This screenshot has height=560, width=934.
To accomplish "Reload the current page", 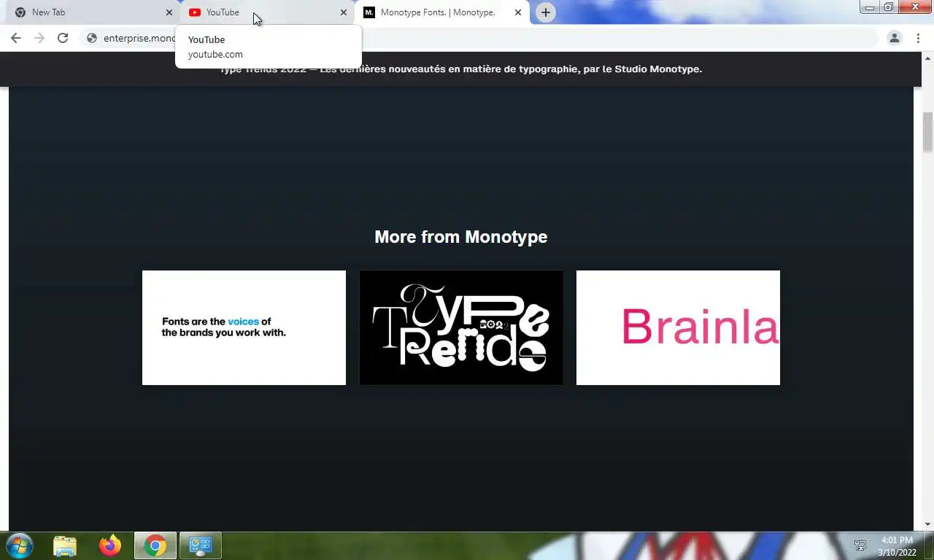I will click(x=63, y=38).
